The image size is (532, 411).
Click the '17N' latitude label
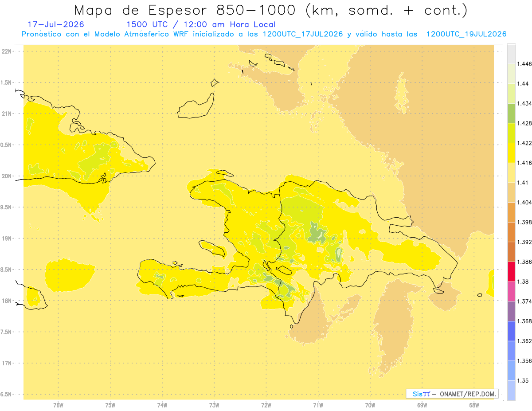pos(6,363)
